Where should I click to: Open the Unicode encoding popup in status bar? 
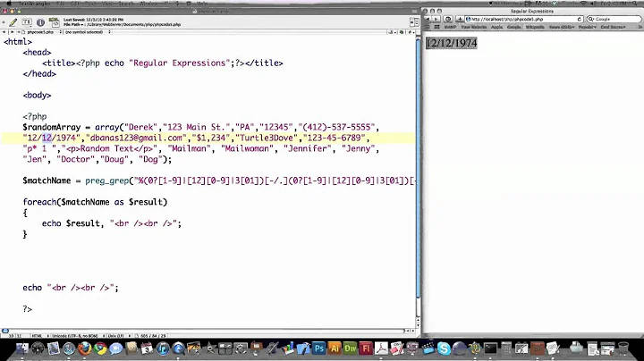78,336
